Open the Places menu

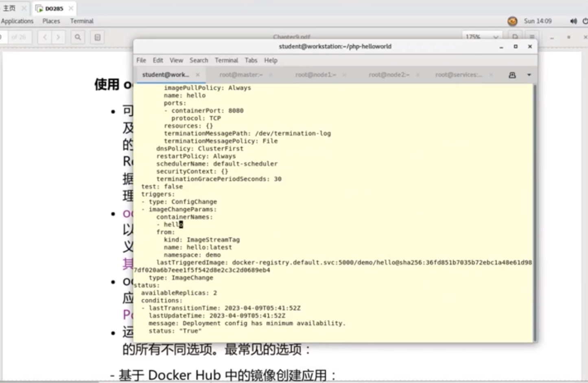[51, 21]
